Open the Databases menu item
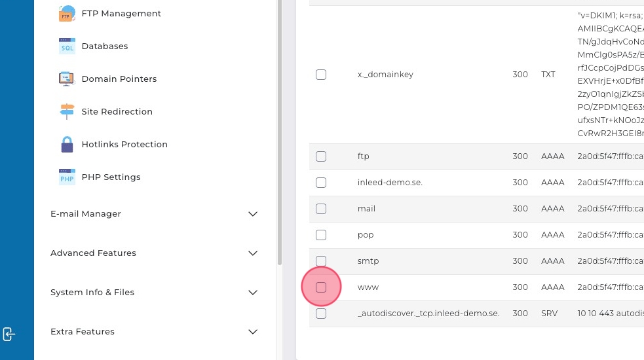Viewport: 644px width, 360px height. 105,46
